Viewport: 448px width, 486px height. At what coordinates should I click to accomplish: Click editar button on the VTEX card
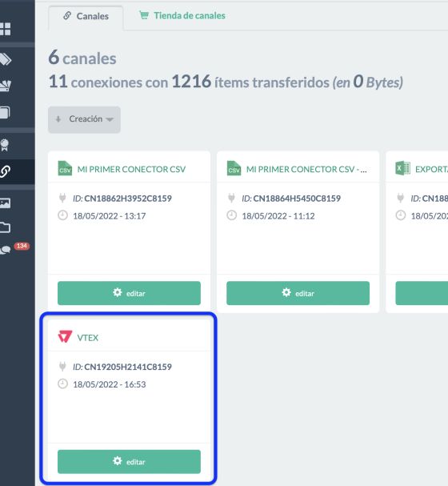129,461
